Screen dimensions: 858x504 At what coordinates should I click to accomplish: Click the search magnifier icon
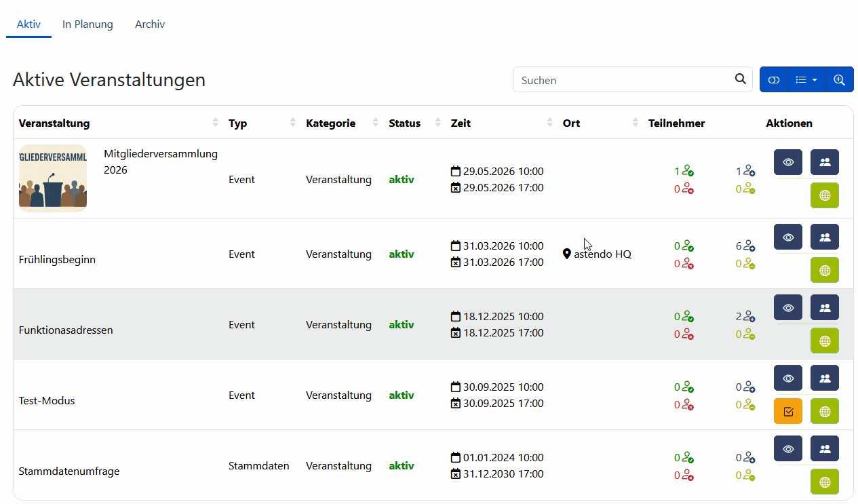740,79
